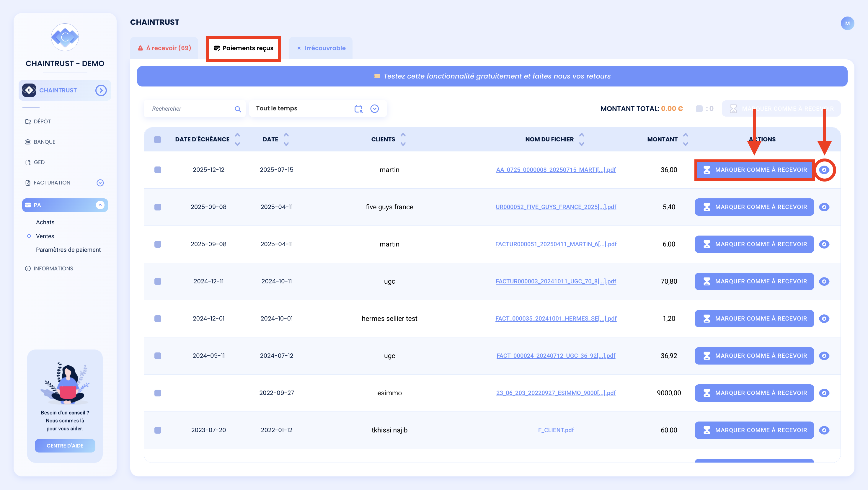The height and width of the screenshot is (490, 868).
Task: Open the Chaintrust logo in sidebar
Action: (x=65, y=37)
